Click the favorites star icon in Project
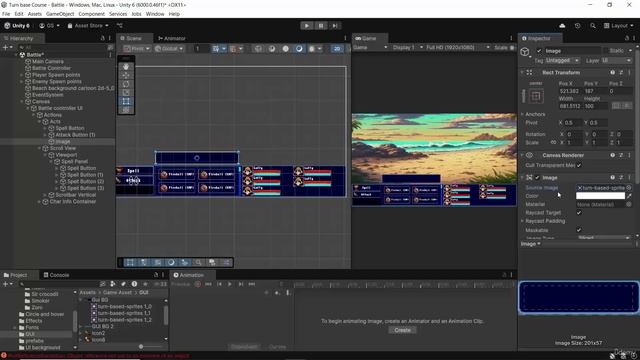 (x=145, y=284)
